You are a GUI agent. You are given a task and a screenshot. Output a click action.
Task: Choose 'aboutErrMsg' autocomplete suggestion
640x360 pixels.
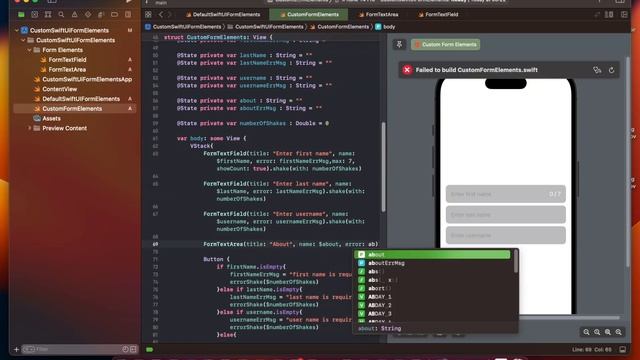[x=433, y=263]
